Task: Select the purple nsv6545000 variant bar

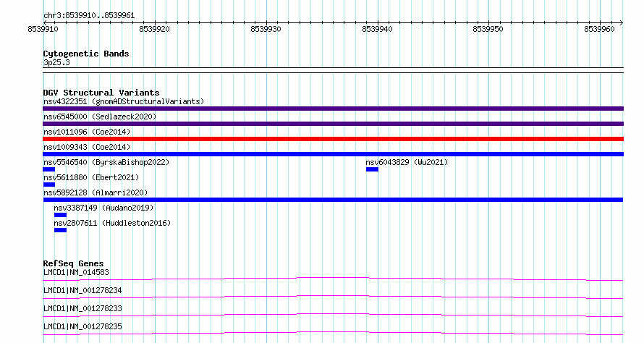Action: (x=333, y=124)
